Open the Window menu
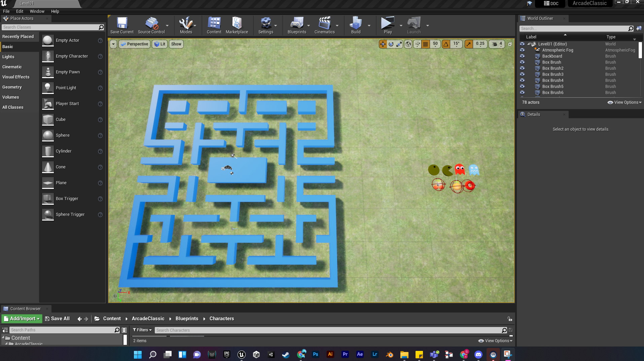644x361 pixels. coord(37,11)
